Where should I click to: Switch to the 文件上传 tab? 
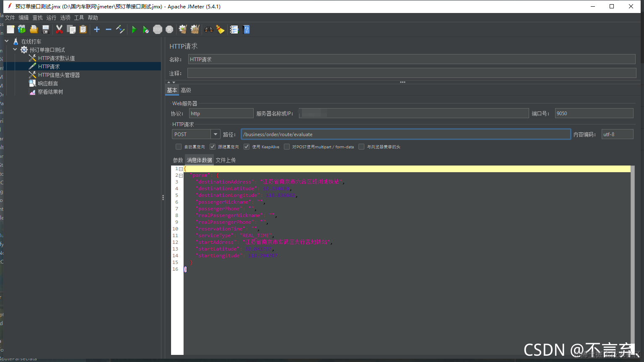[x=226, y=160]
